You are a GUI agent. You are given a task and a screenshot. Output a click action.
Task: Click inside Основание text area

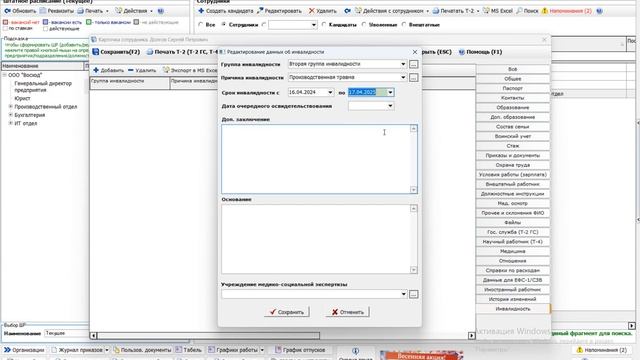(x=316, y=239)
